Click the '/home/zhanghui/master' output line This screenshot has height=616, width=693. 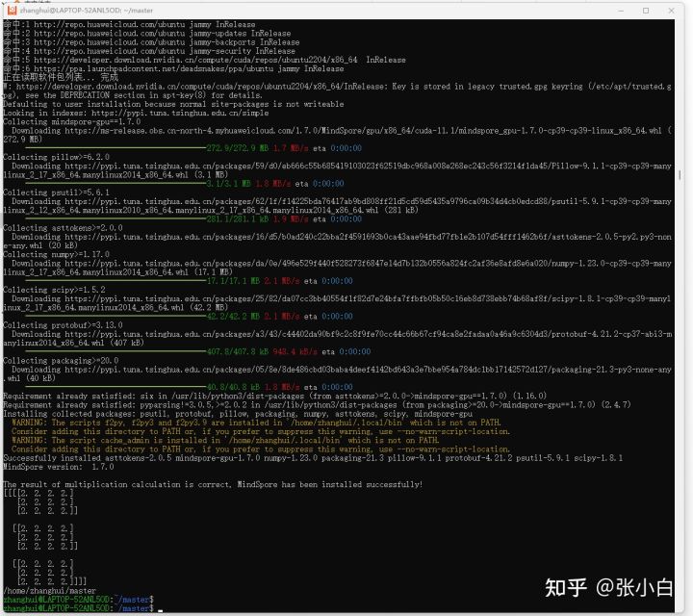click(x=49, y=591)
